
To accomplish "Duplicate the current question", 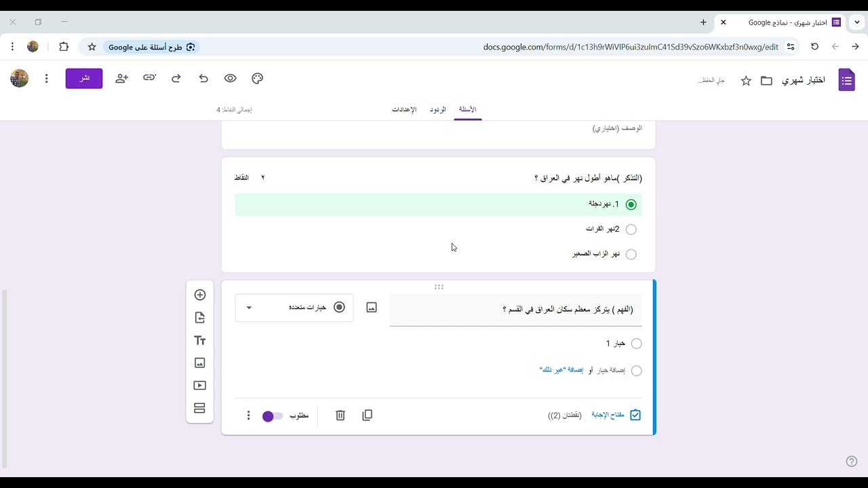I will (x=368, y=415).
